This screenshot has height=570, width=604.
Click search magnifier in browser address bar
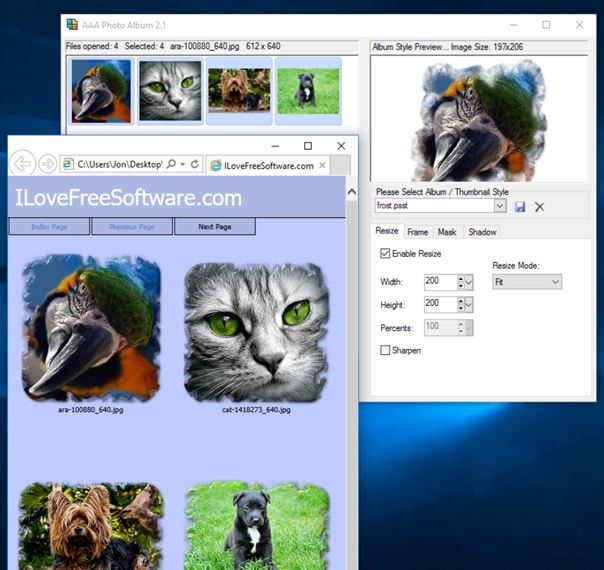[x=171, y=164]
